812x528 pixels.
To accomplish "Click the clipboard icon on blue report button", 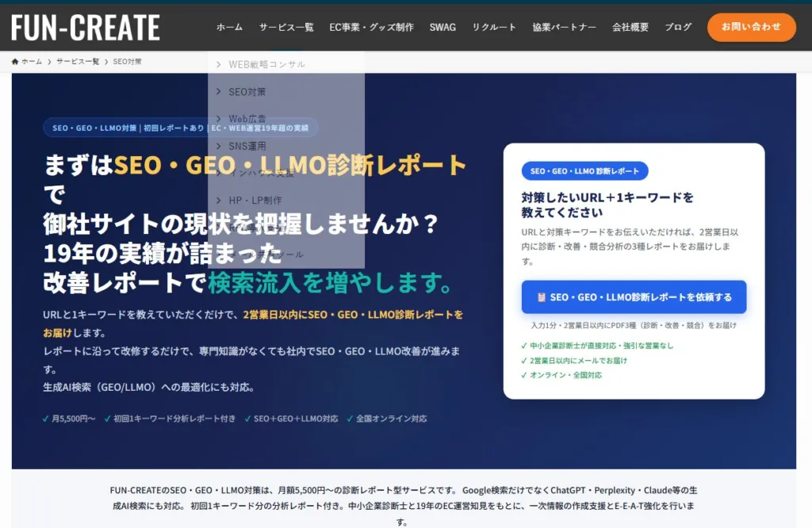I will pyautogui.click(x=541, y=297).
